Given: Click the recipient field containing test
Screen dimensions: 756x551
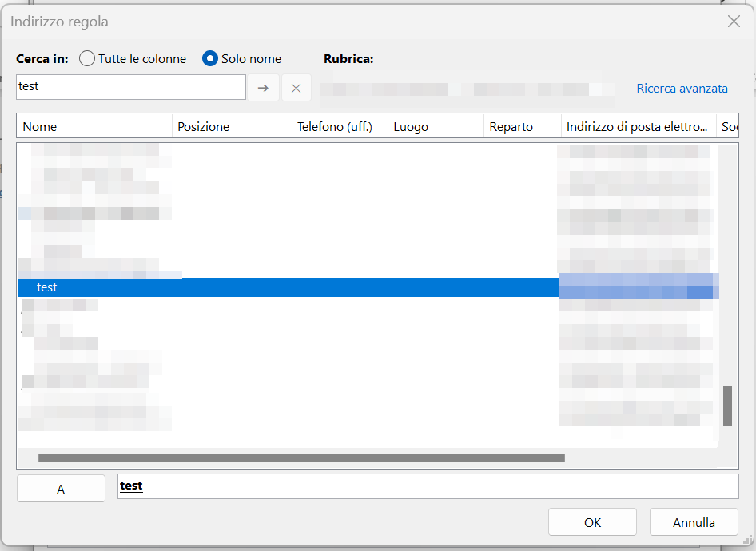Looking at the screenshot, I should pos(428,486).
